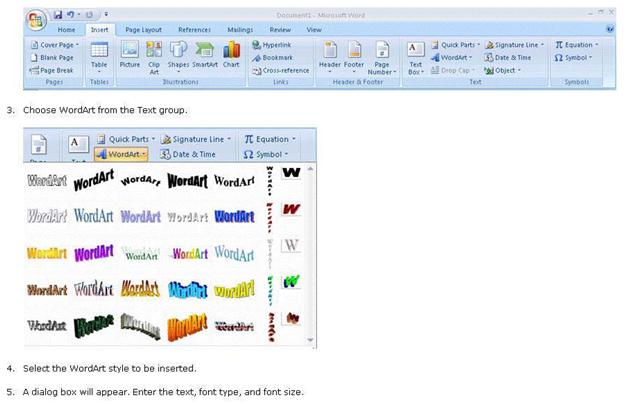Click Text Box in the full ribbon

[416, 58]
